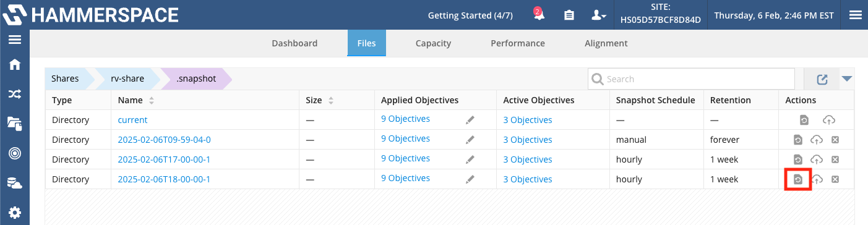Viewport: 868px width, 225px height.
Task: Click restore icon for current row
Action: pyautogui.click(x=804, y=120)
